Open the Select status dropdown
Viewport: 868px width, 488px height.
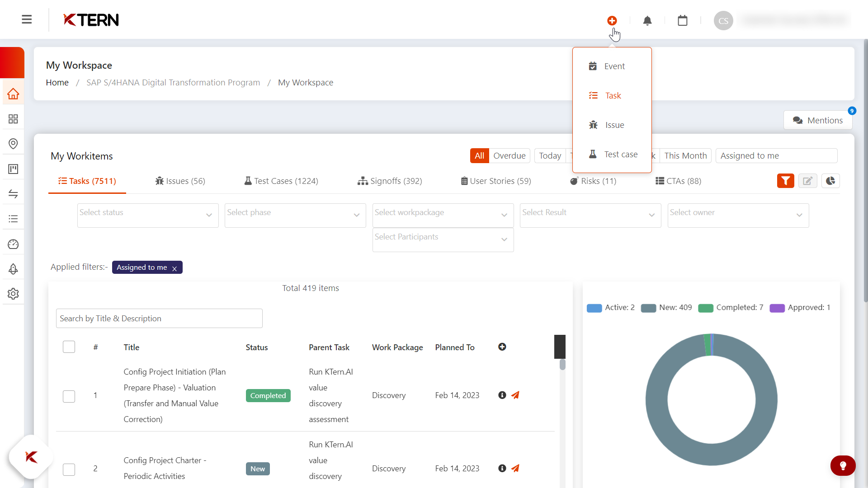(x=148, y=216)
